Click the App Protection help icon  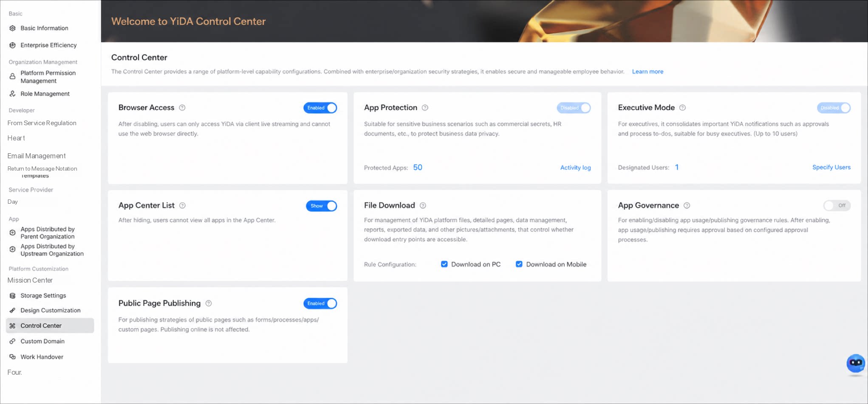(425, 108)
